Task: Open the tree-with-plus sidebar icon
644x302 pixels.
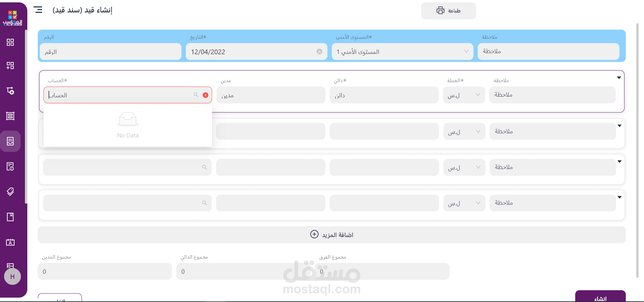Action: (x=10, y=91)
